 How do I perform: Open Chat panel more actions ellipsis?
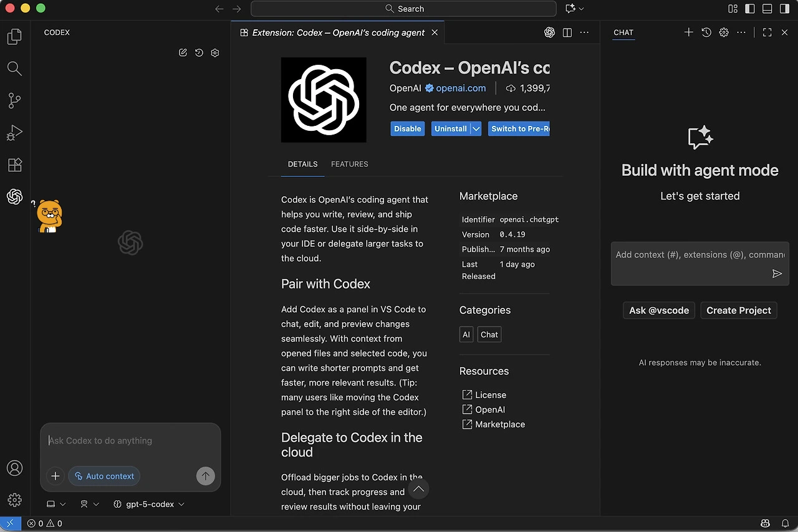(x=741, y=32)
